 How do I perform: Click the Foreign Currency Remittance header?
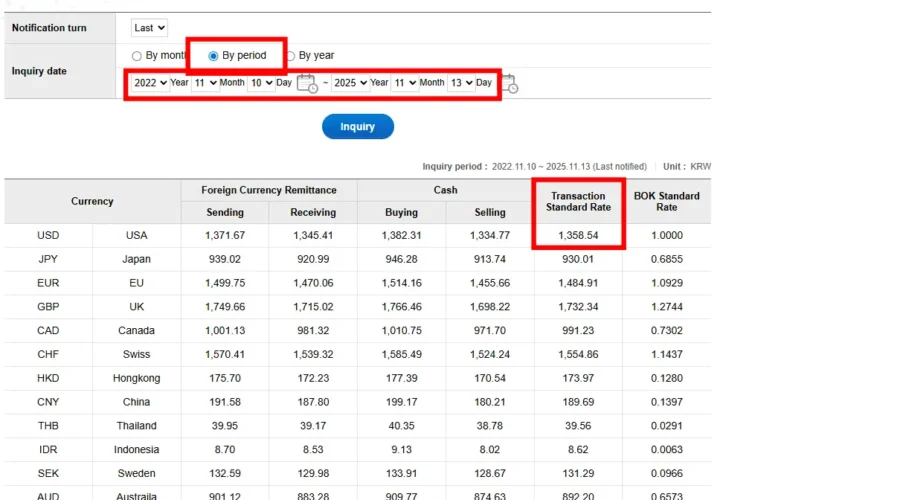point(269,190)
